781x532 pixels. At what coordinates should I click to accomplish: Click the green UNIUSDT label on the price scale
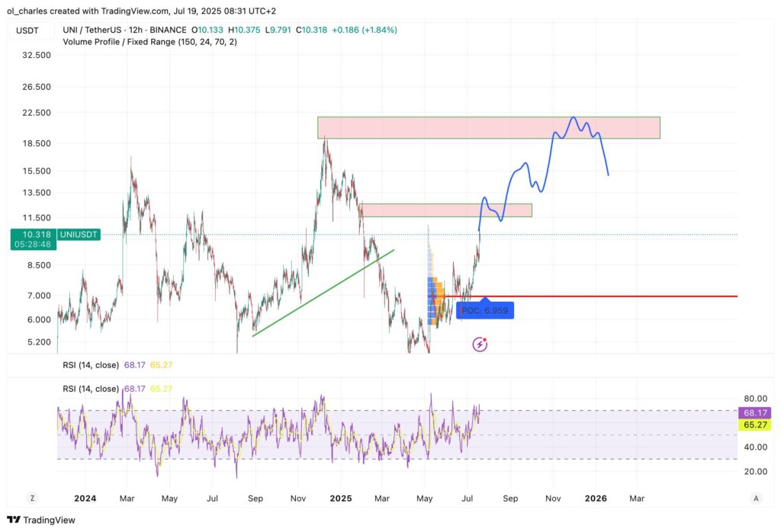79,235
